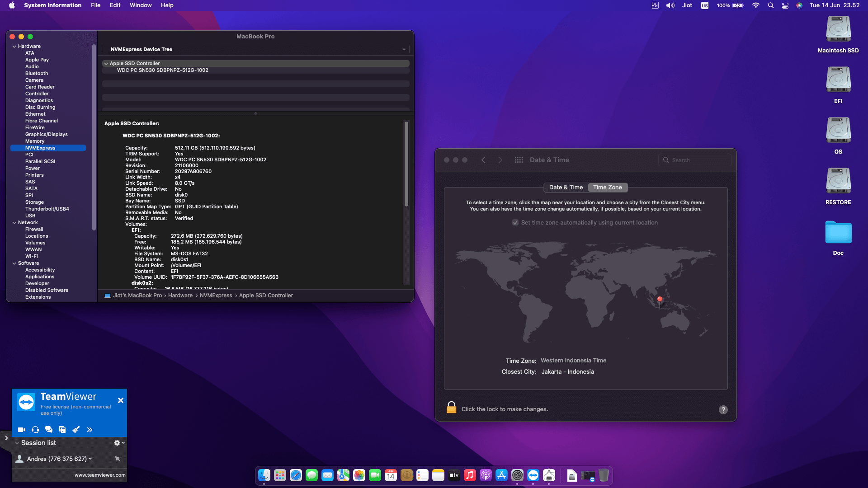
Task: Click the Closest City Jakarta - Indonesia field
Action: [568, 372]
